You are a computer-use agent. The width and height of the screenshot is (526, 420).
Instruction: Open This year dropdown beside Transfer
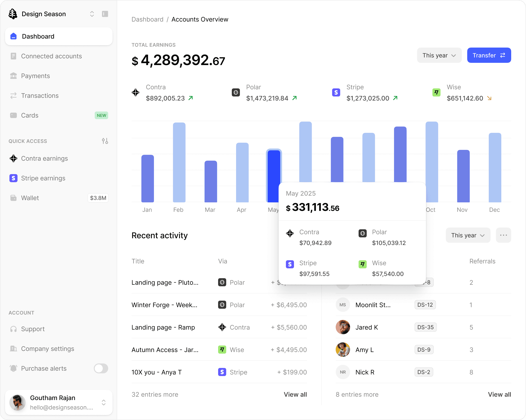click(x=439, y=55)
